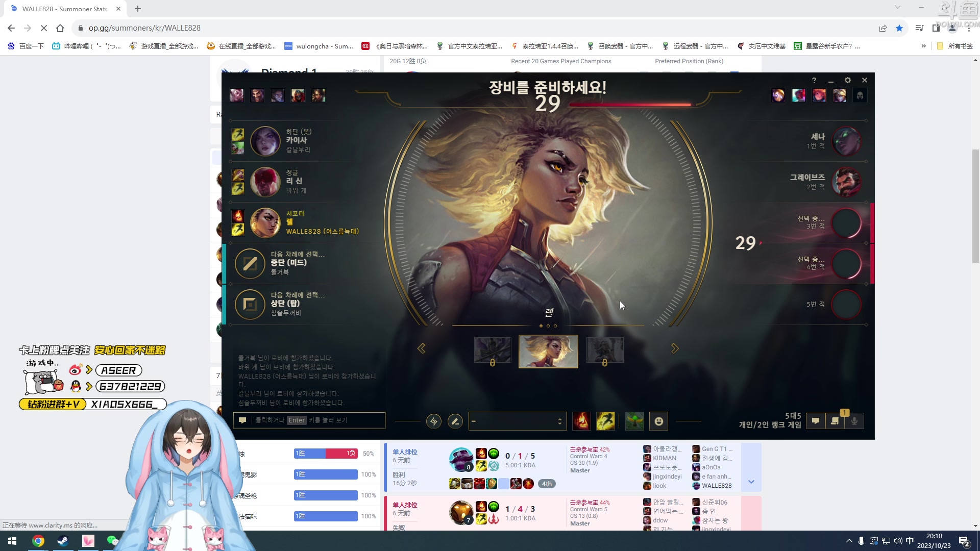Open the wulongcha bookmark
Screen dimensions: 980x551
[x=319, y=46]
